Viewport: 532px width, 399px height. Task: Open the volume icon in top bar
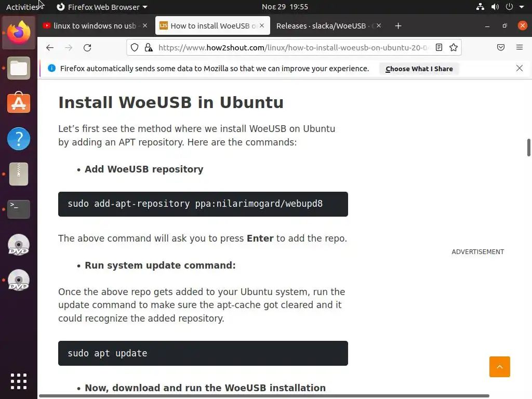click(x=495, y=7)
